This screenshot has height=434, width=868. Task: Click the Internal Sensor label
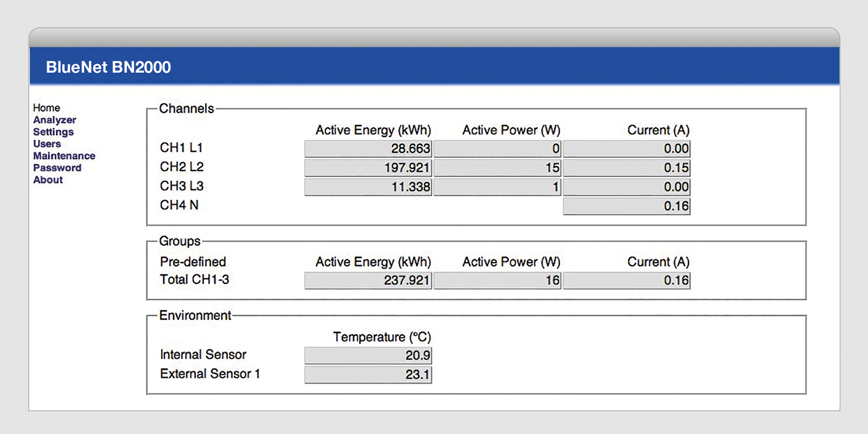(203, 354)
